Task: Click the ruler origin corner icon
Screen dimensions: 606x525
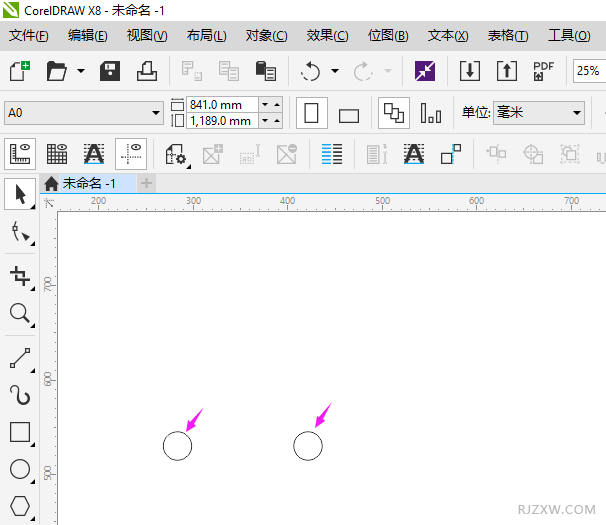Action: coord(49,203)
